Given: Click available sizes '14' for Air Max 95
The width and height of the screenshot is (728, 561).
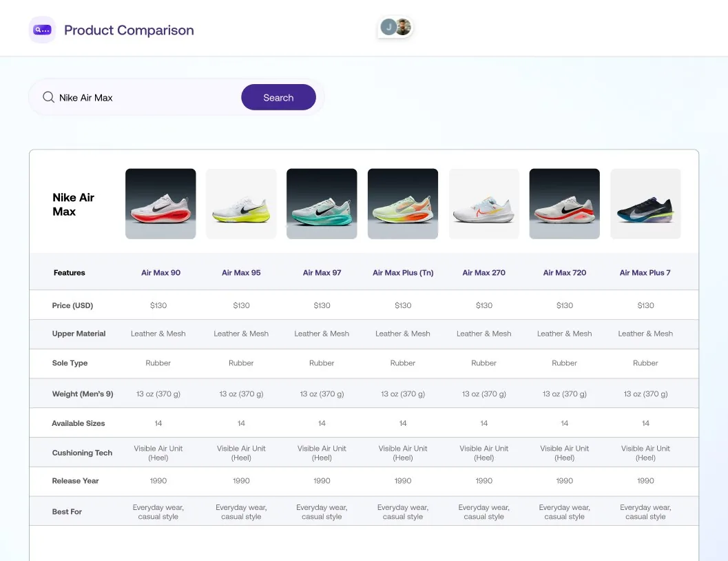Looking at the screenshot, I should (241, 423).
